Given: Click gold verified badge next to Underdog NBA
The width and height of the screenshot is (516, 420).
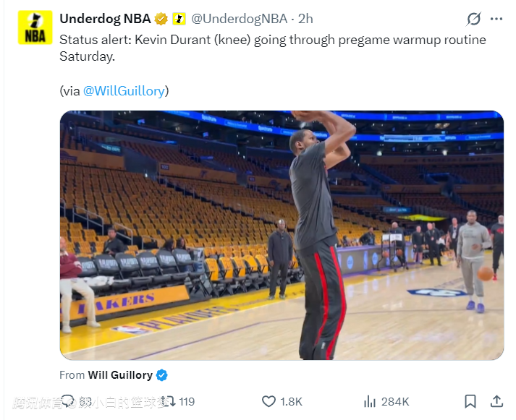Looking at the screenshot, I should [161, 19].
